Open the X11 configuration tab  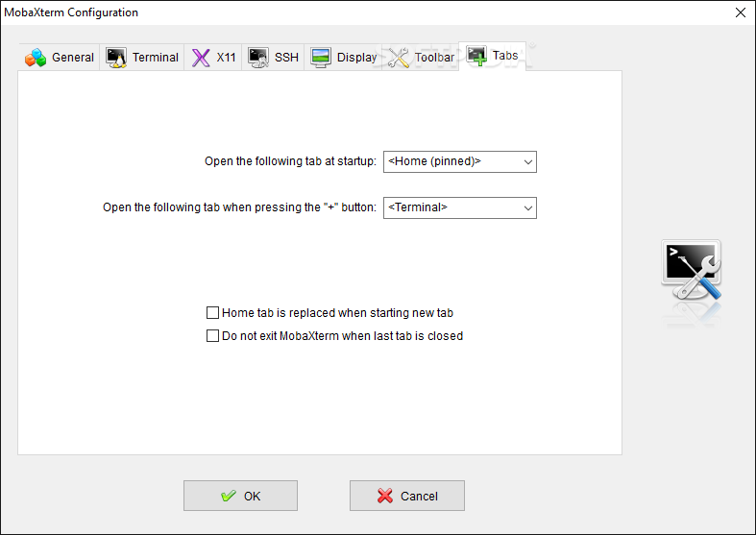click(212, 58)
